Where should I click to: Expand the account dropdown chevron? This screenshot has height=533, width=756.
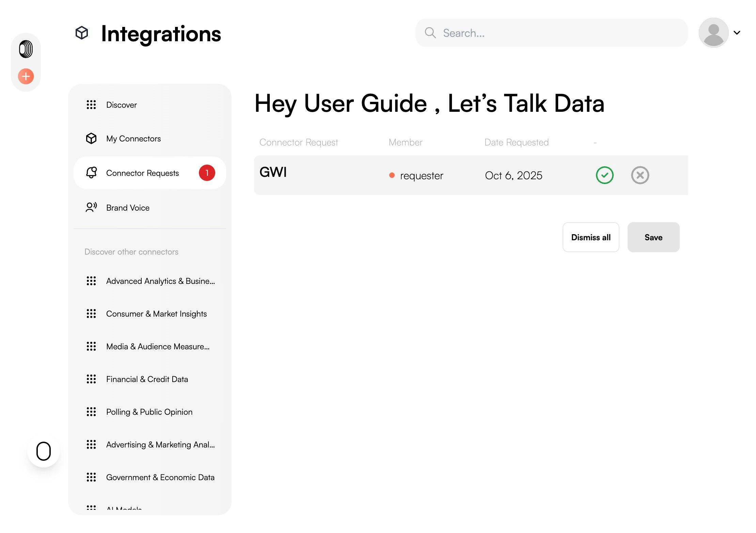737,33
